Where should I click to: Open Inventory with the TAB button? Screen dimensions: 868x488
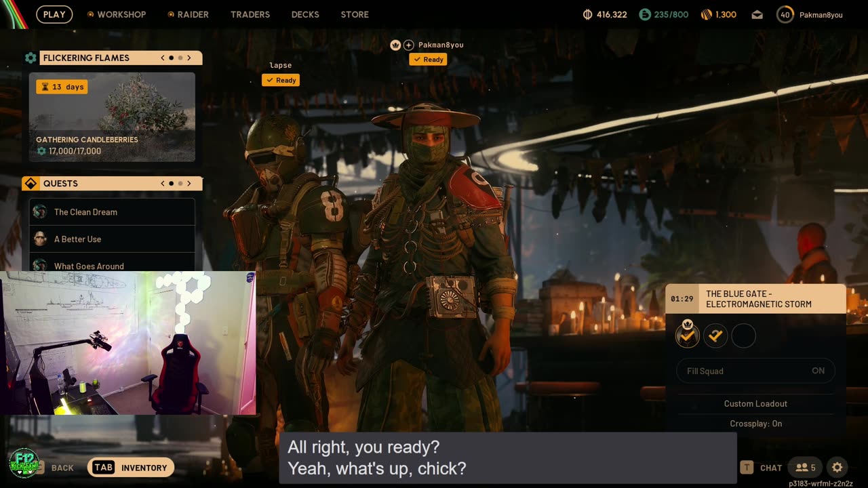pos(131,467)
